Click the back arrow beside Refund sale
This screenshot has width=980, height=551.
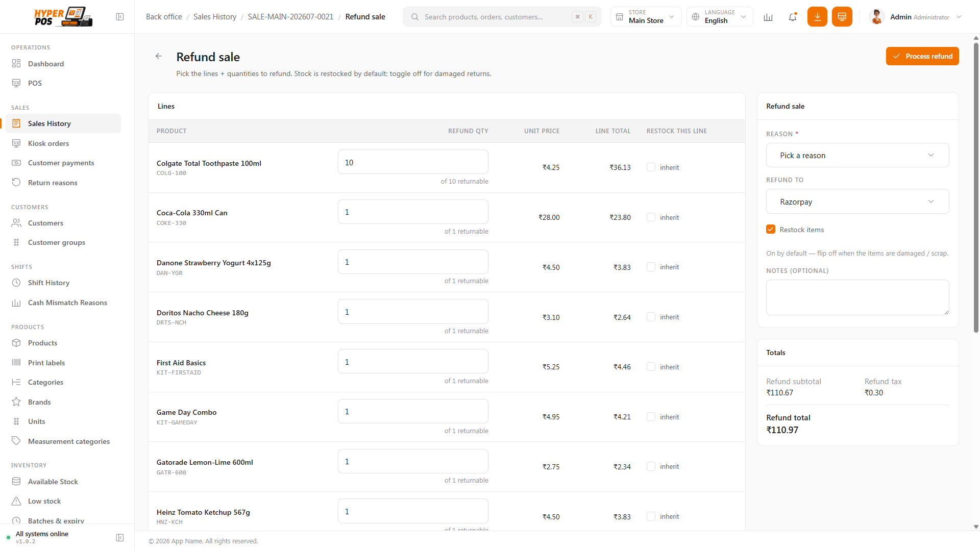pos(159,57)
